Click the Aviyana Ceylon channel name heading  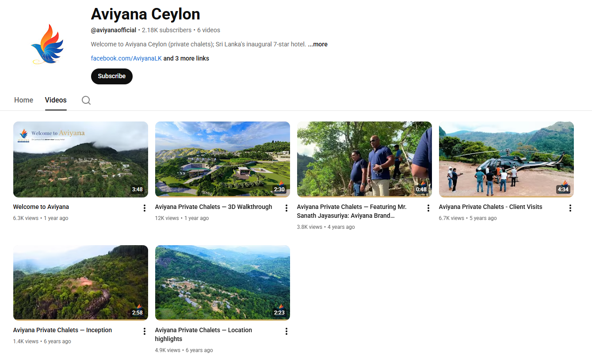(145, 14)
